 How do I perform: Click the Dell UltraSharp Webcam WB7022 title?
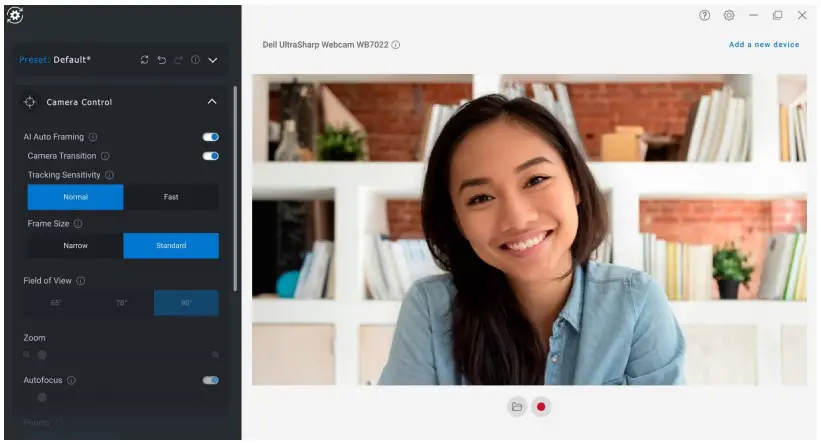[326, 45]
